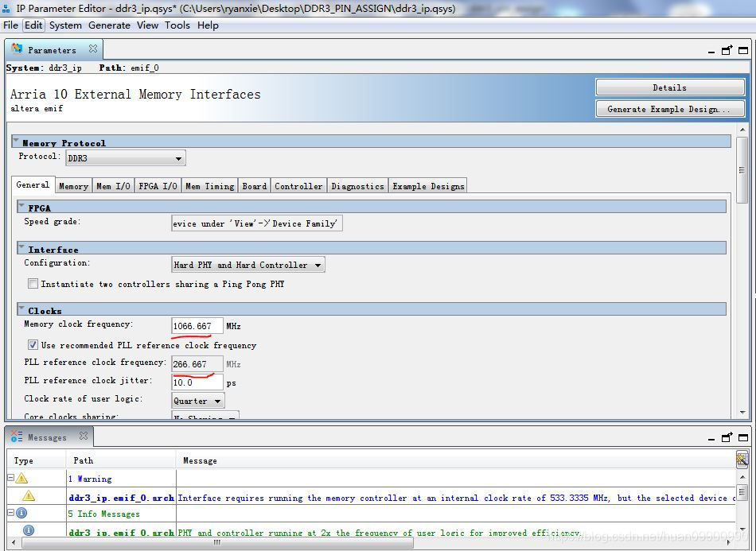Collapse the Interface section

coord(21,247)
